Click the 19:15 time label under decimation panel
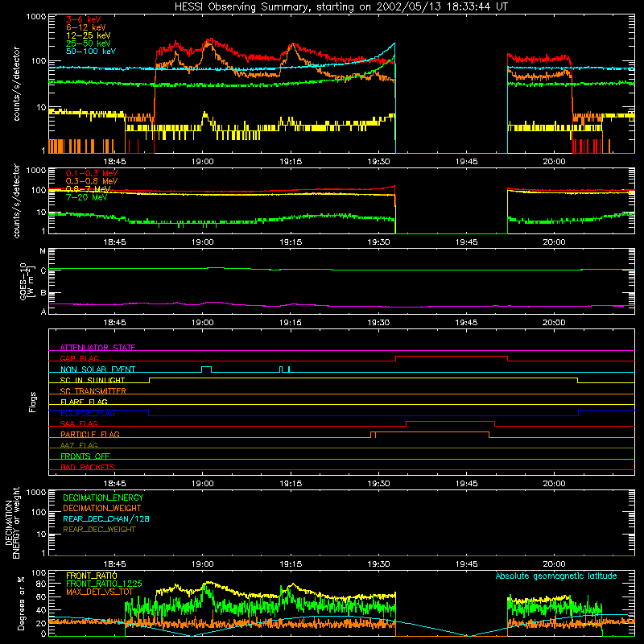The image size is (644, 644). (291, 564)
